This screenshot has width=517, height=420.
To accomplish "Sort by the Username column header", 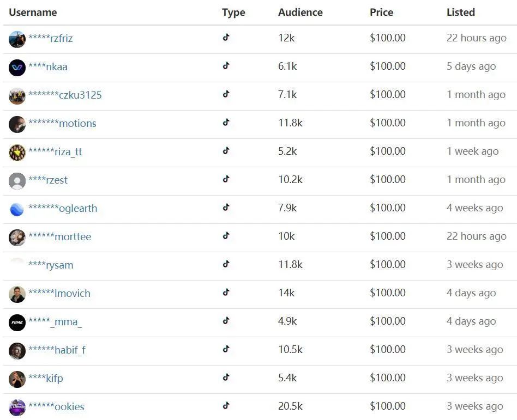I will (x=33, y=12).
